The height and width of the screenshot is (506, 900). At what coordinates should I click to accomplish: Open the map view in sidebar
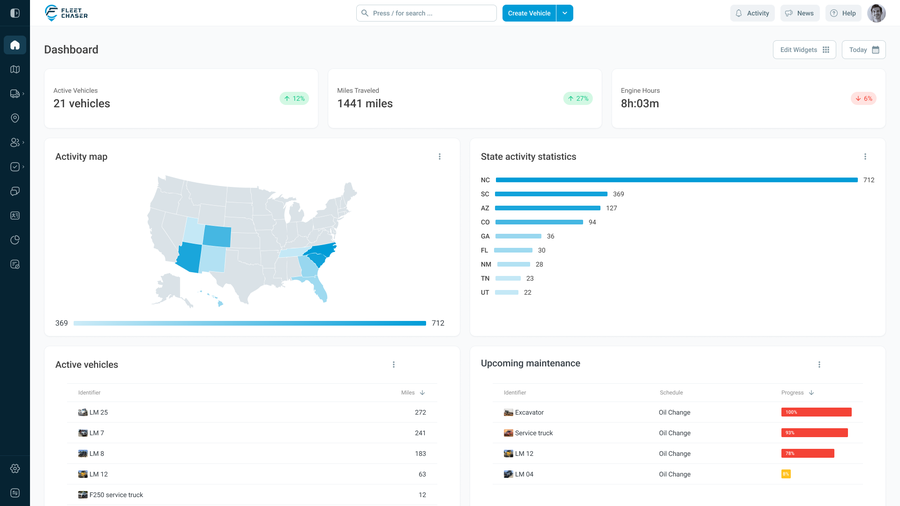tap(15, 70)
